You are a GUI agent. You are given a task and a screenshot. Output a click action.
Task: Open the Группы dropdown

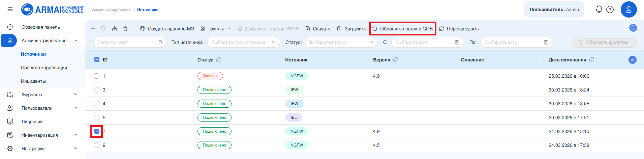point(215,29)
